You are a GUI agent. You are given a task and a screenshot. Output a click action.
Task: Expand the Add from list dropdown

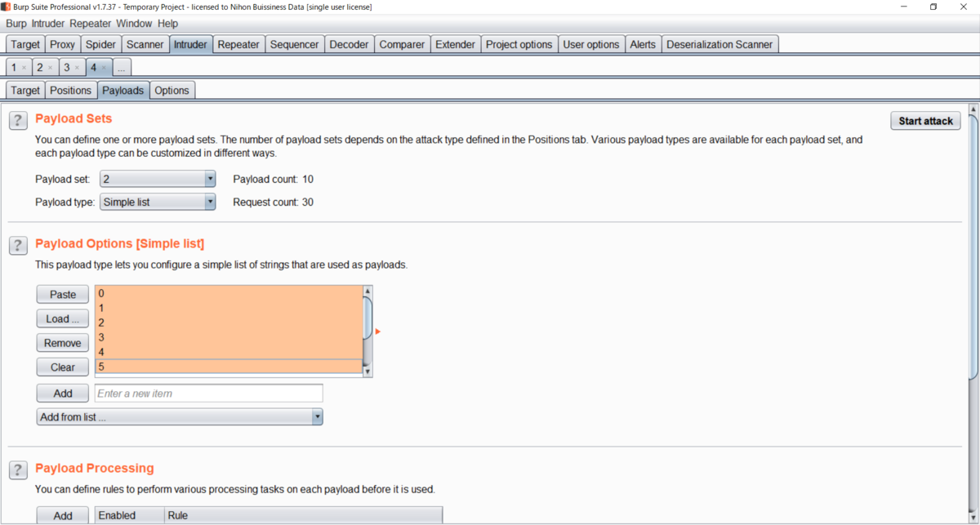click(180, 417)
